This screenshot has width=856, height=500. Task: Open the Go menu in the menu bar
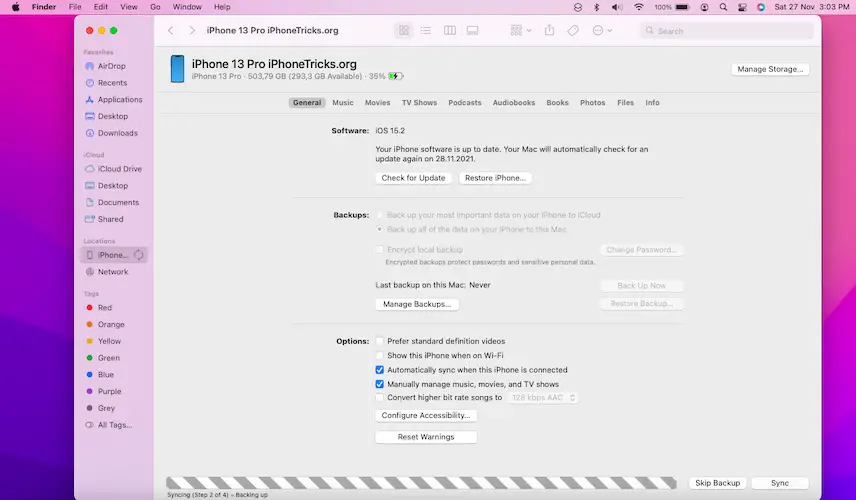[155, 7]
